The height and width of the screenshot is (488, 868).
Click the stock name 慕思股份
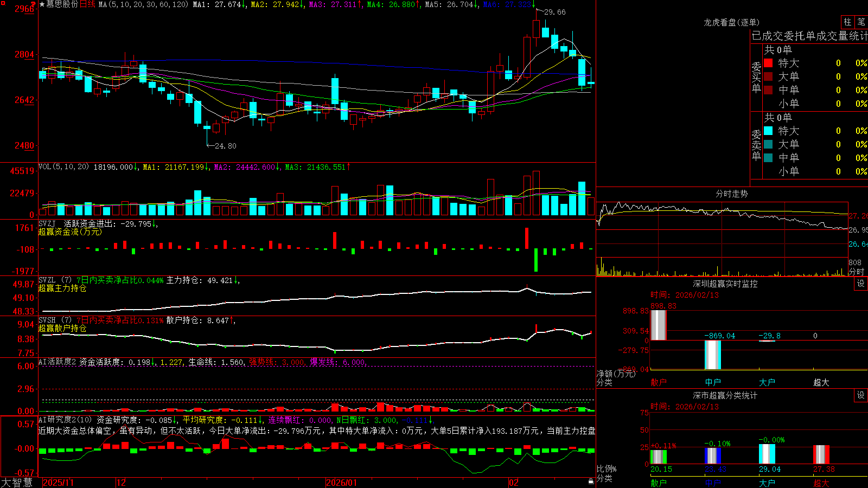pos(62,4)
